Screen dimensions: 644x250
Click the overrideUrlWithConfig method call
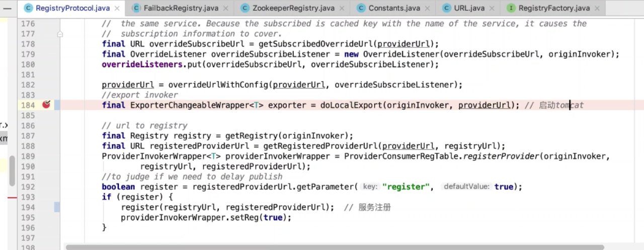218,85
